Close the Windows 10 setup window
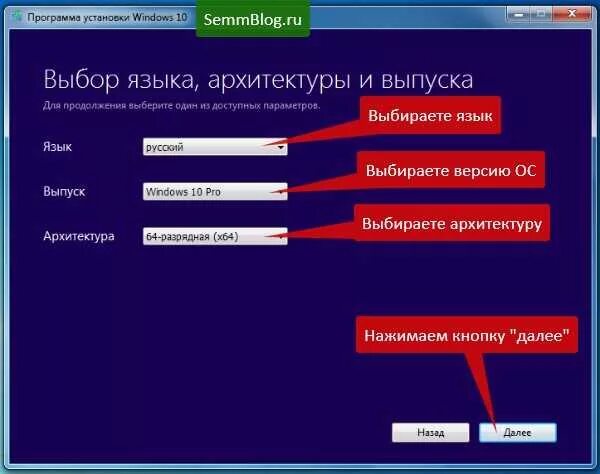The height and width of the screenshot is (474, 600). 572,15
